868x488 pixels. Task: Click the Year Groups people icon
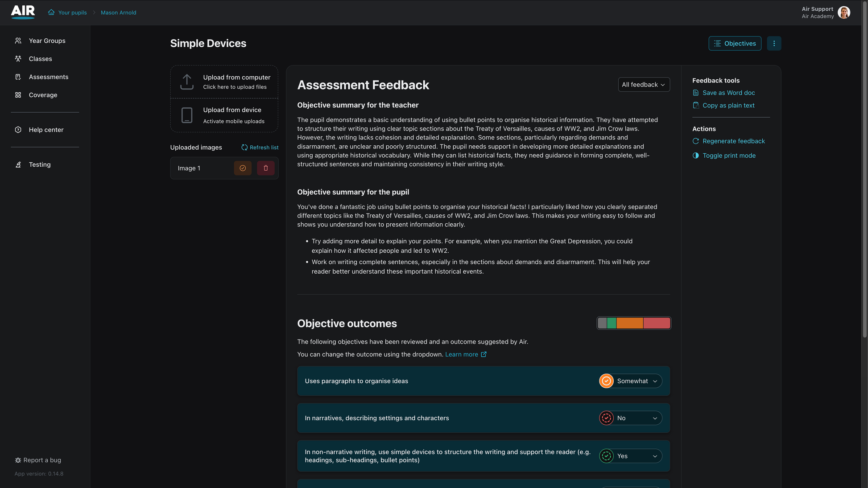pos(18,41)
